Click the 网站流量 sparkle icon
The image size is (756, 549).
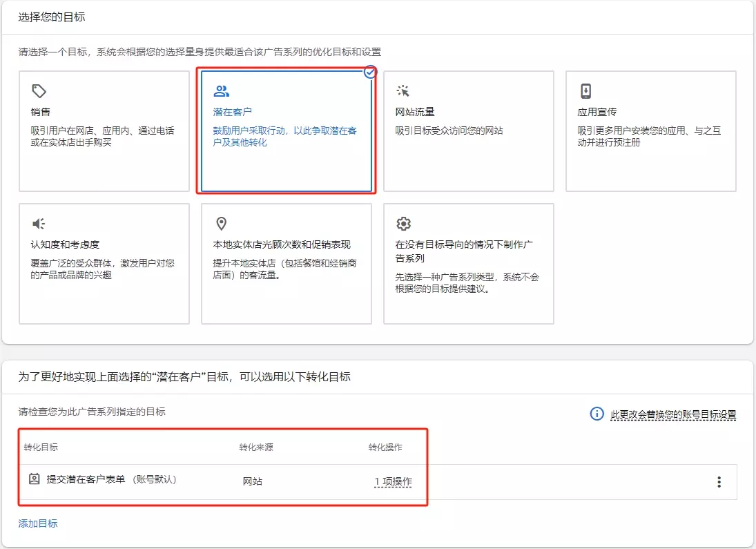(403, 90)
